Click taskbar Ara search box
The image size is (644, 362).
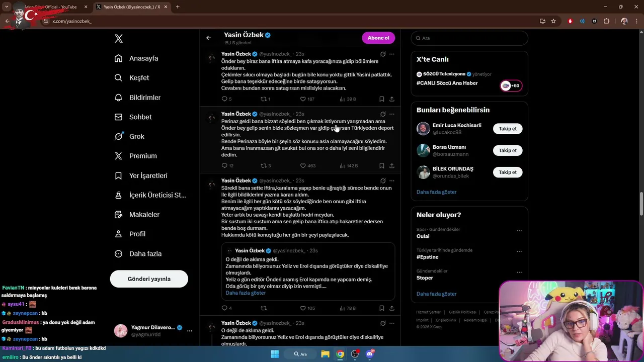300,354
